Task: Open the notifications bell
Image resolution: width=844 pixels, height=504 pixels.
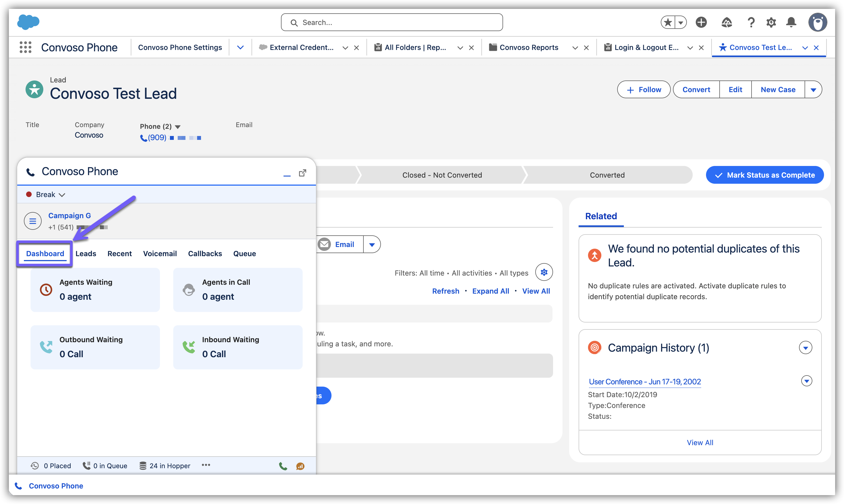Action: pyautogui.click(x=791, y=22)
